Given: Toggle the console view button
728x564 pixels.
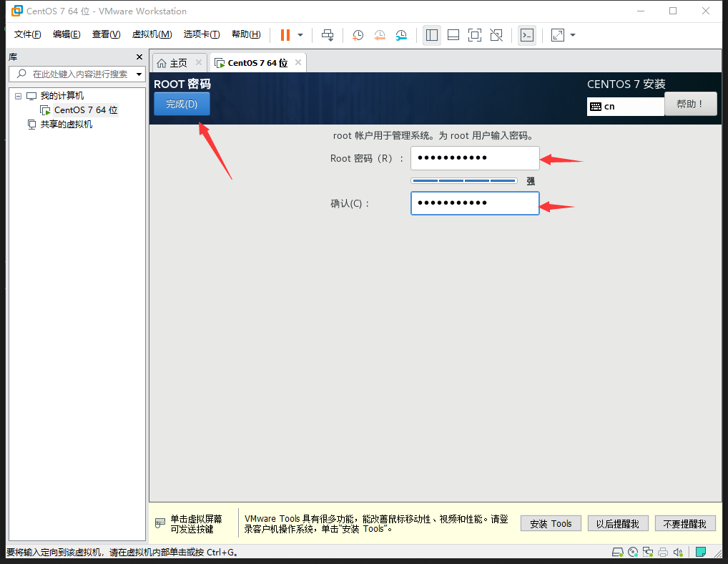Looking at the screenshot, I should 527,34.
